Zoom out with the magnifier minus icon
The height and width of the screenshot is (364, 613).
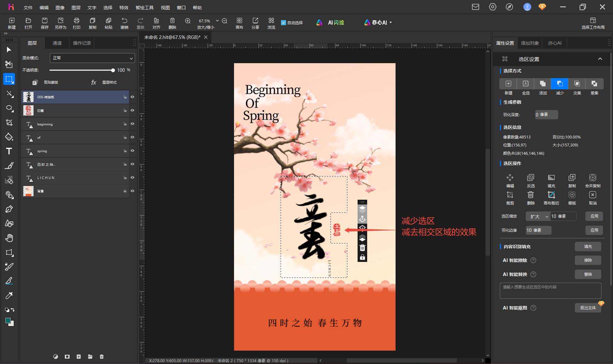224,21
